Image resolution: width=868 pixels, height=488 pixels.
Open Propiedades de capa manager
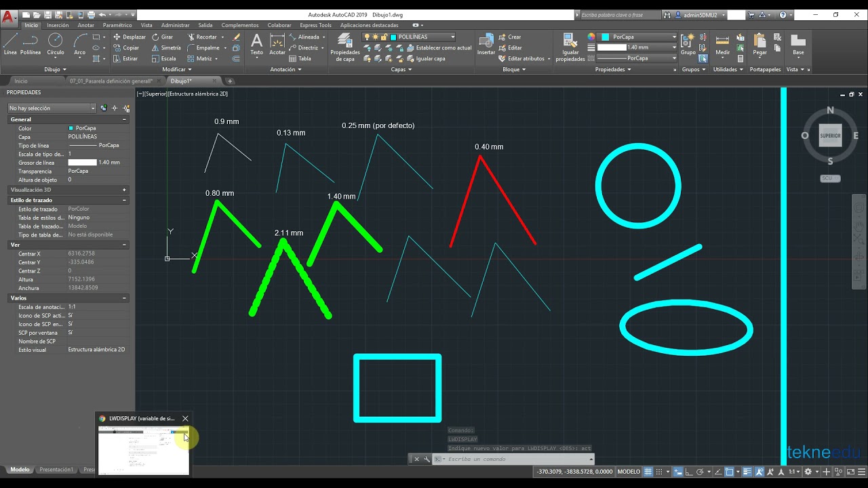point(345,47)
